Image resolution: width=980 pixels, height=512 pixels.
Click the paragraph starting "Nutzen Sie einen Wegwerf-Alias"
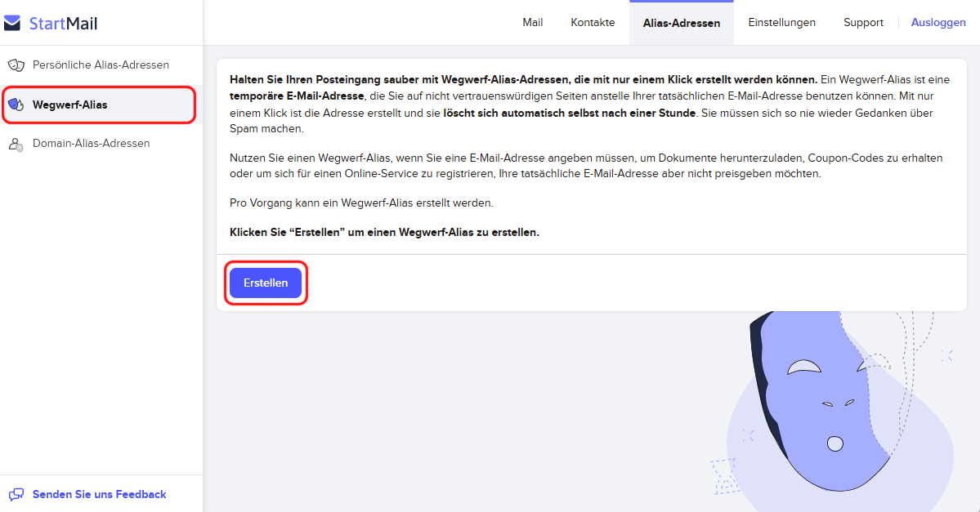(x=586, y=166)
